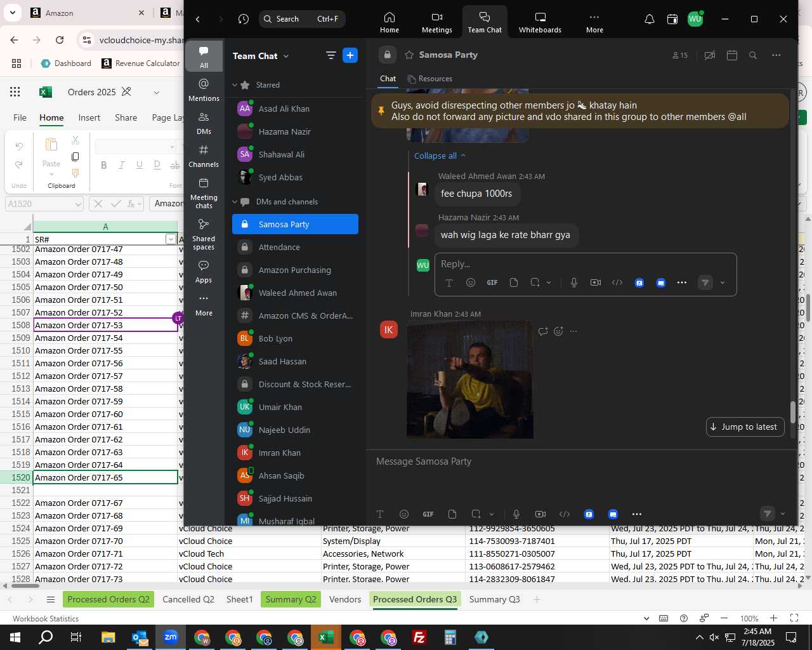Insert emoji in reply box
The image size is (812, 650).
(x=471, y=282)
